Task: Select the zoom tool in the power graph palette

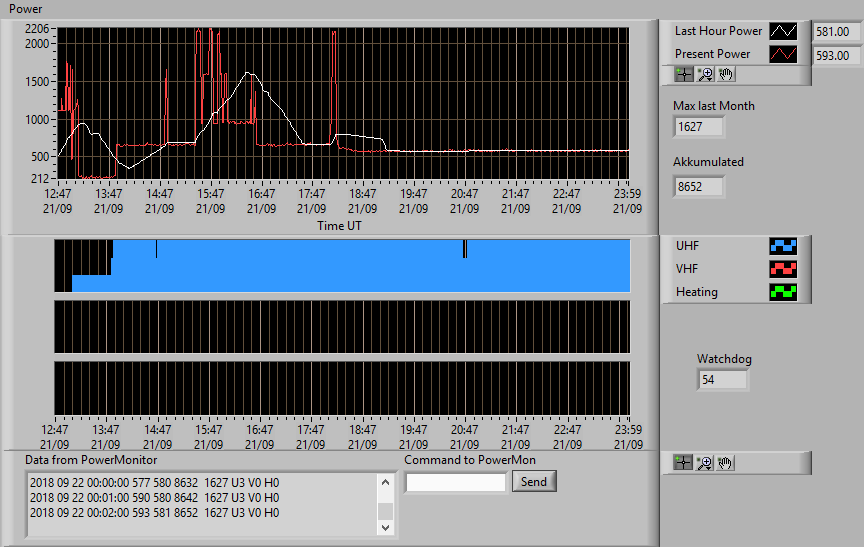Action: point(705,74)
